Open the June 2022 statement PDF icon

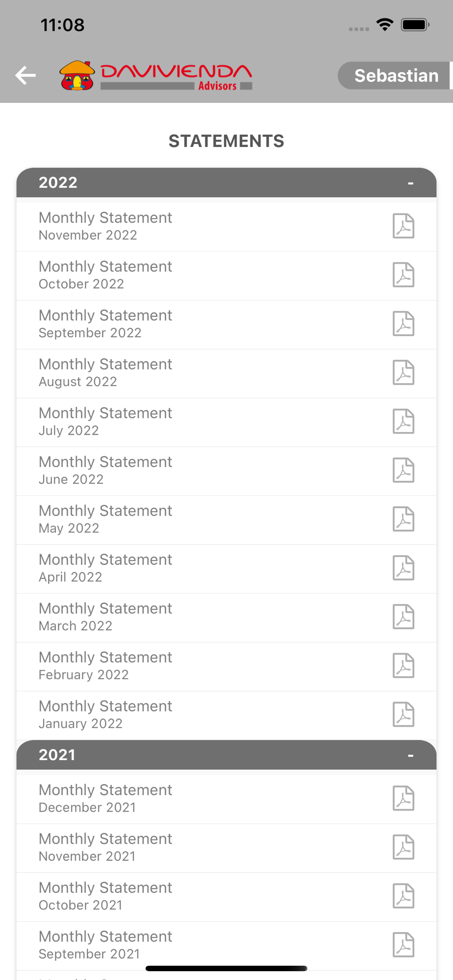(403, 470)
